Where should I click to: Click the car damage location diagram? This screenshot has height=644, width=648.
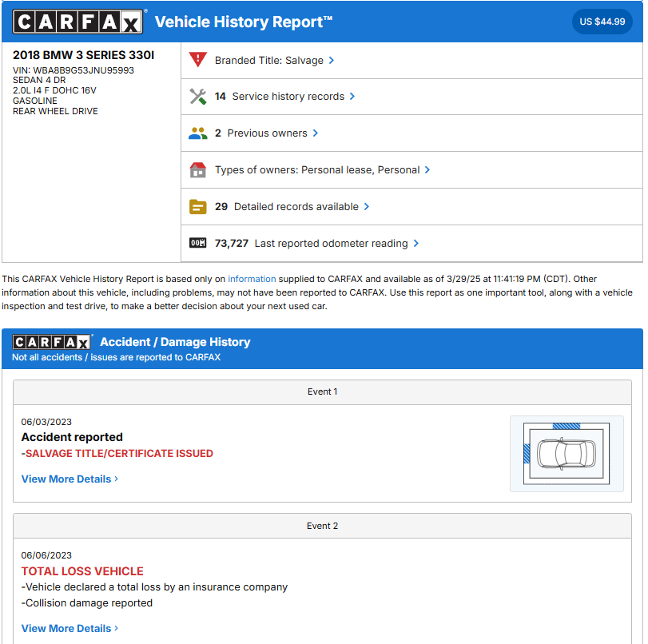(566, 453)
